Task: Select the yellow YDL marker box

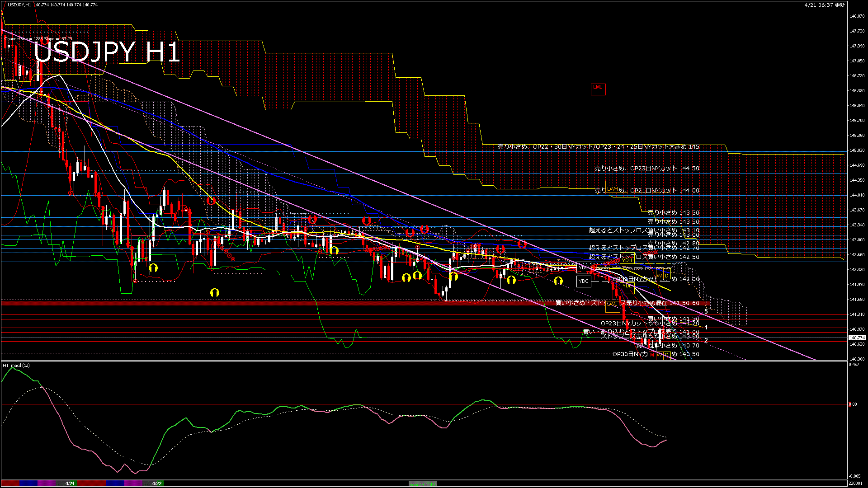Action: 627,288
